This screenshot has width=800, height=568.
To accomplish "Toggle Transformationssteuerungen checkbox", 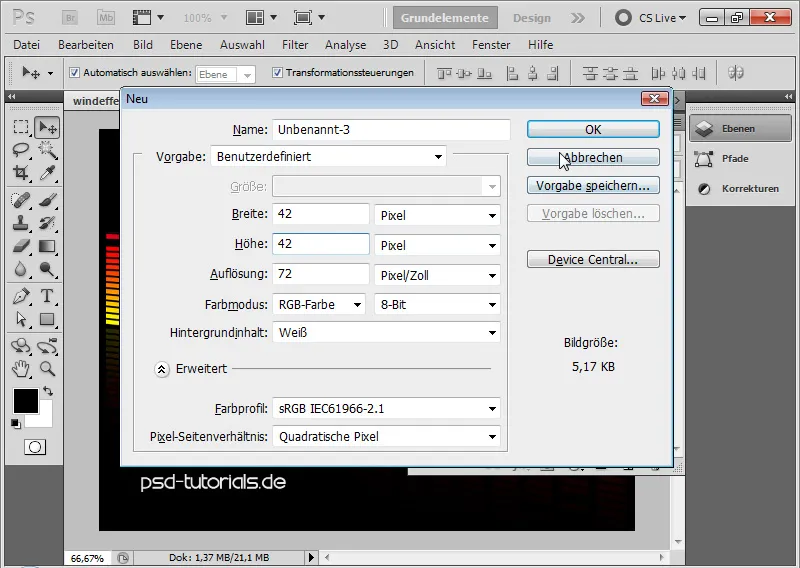I will [x=277, y=72].
